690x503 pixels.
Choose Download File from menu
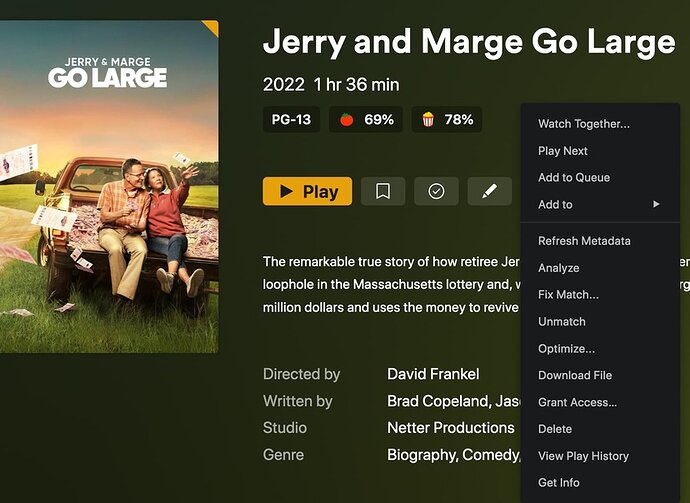tap(575, 375)
